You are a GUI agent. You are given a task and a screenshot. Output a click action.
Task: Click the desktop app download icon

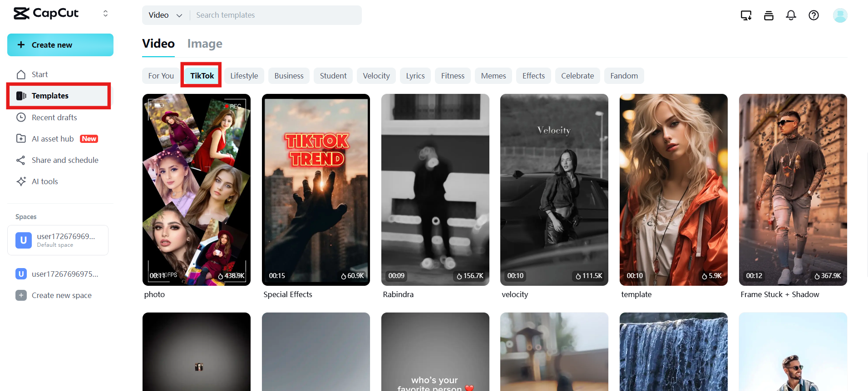[x=746, y=15]
